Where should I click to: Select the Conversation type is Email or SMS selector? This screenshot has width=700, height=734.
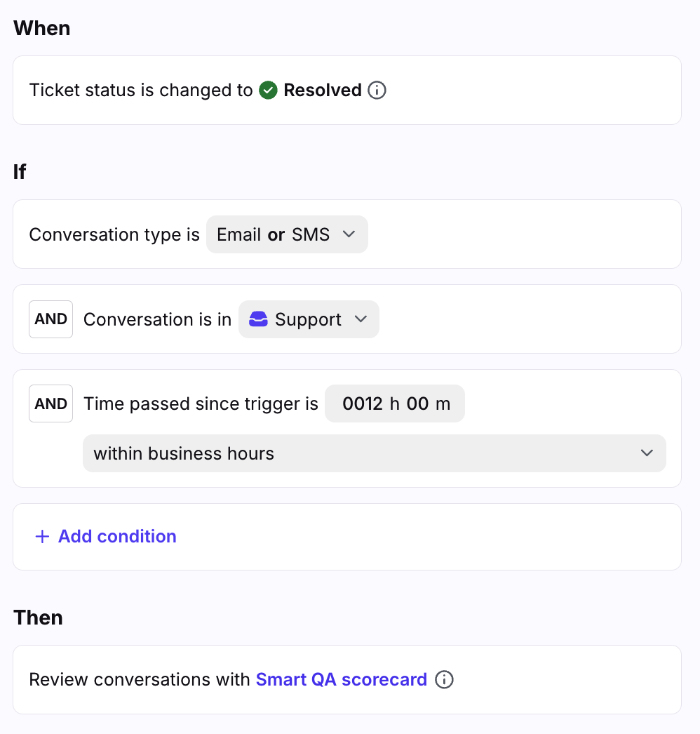click(288, 234)
